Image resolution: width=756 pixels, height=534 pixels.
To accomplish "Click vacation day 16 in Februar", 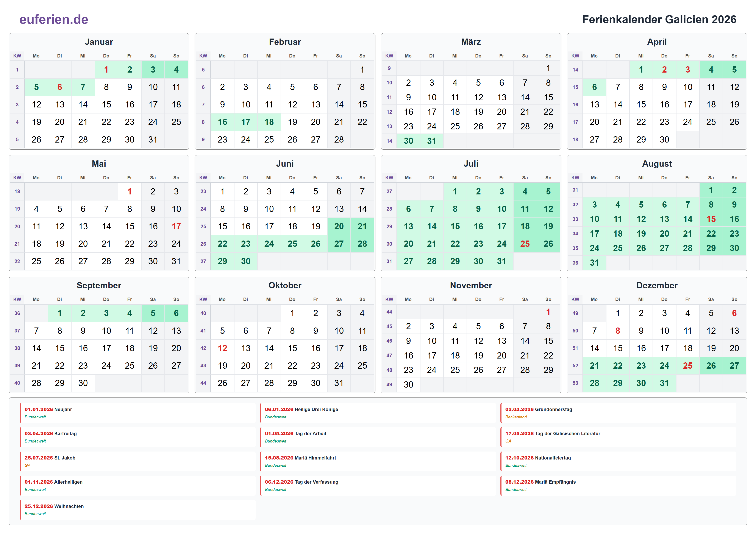I will pyautogui.click(x=222, y=122).
